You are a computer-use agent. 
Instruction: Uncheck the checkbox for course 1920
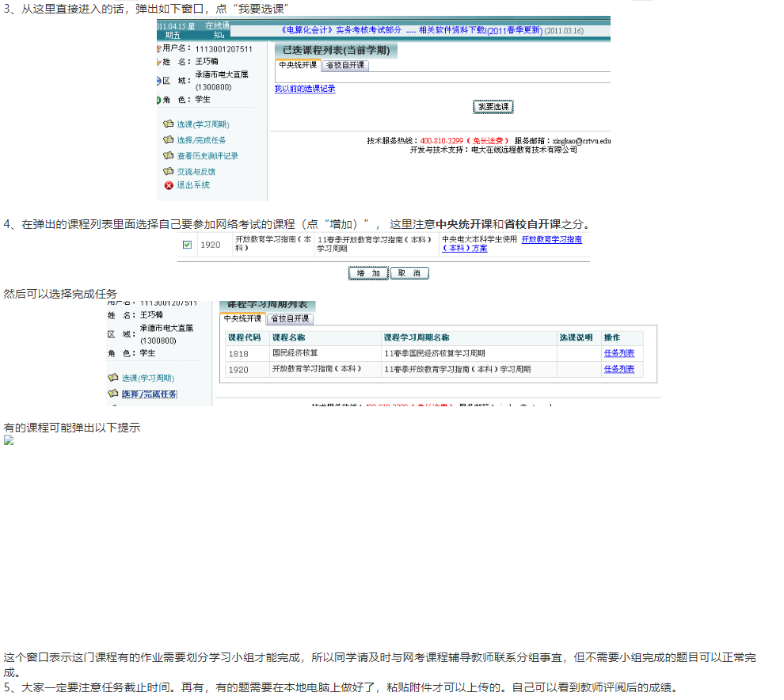[x=188, y=244]
